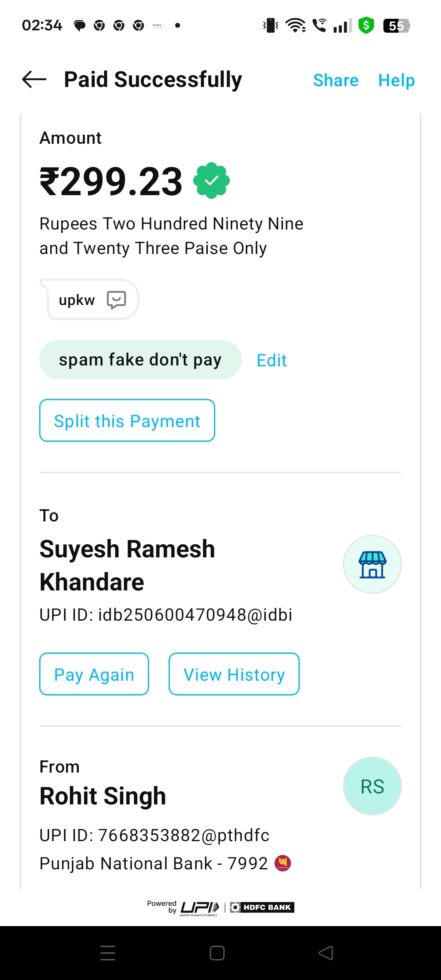Screen dimensions: 441x980
Task: Click Pay Again button
Action: pos(94,674)
